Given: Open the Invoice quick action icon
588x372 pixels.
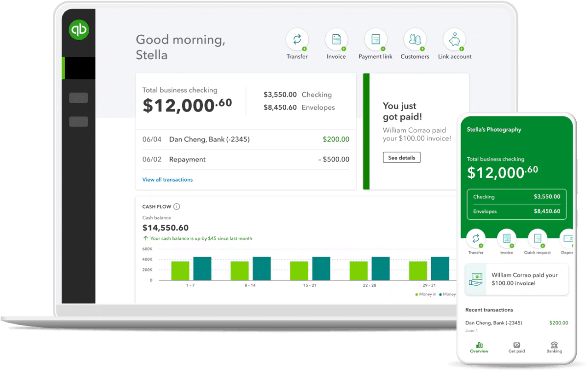Looking at the screenshot, I should [336, 39].
